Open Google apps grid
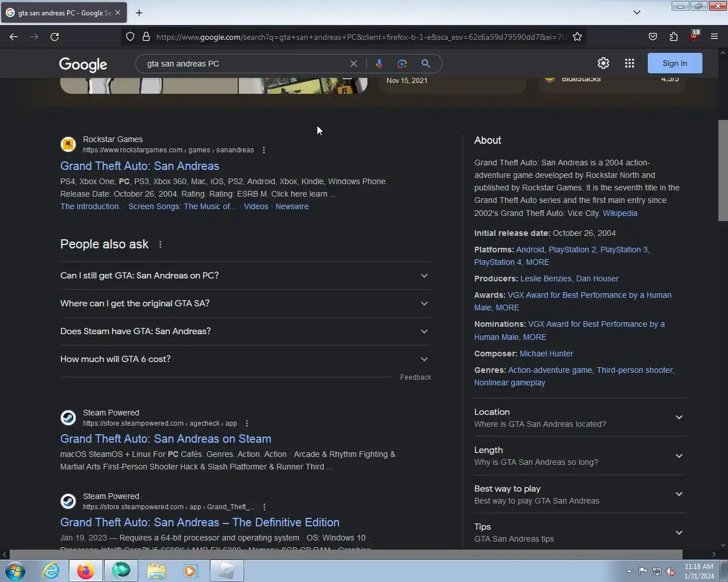Screen dimensions: 728x582 [x=630, y=63]
